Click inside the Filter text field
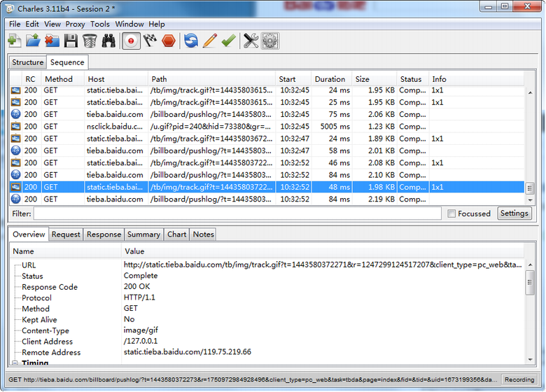This screenshot has height=392, width=546. click(x=238, y=213)
